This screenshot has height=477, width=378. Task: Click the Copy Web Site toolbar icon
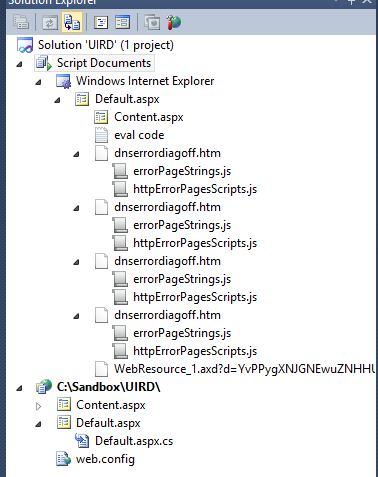[x=152, y=22]
